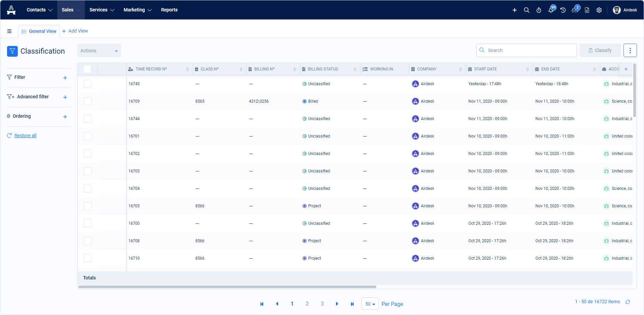Open inbox tray icon with 2 badge
Image resolution: width=644 pixels, height=315 pixels.
click(576, 9)
